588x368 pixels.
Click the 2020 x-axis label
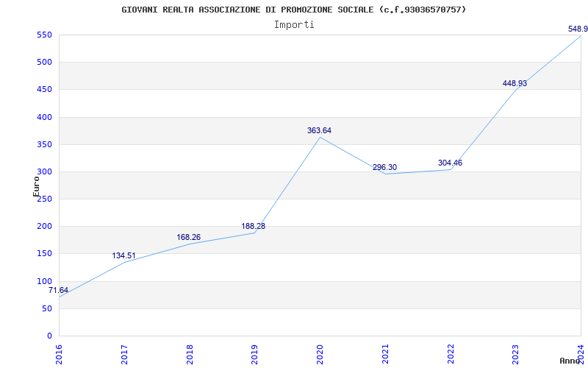tap(320, 354)
